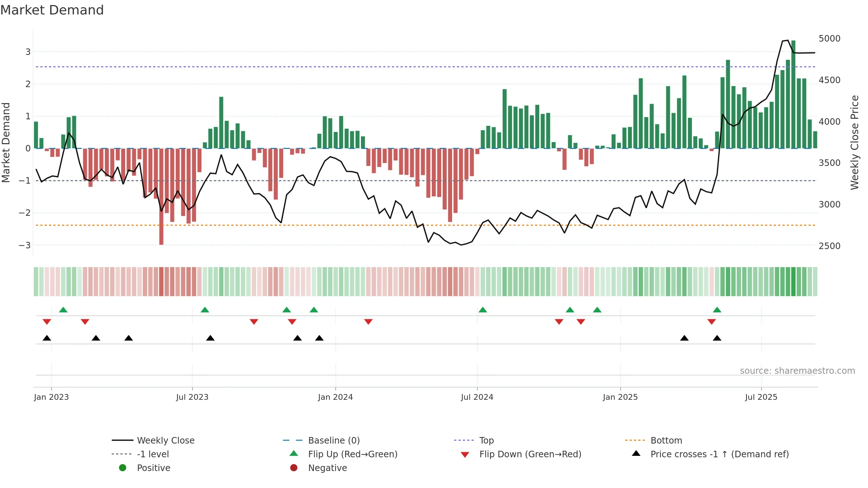Image resolution: width=868 pixels, height=488 pixels.
Task: Click the Jul 2023 x-axis label
Action: 192,397
